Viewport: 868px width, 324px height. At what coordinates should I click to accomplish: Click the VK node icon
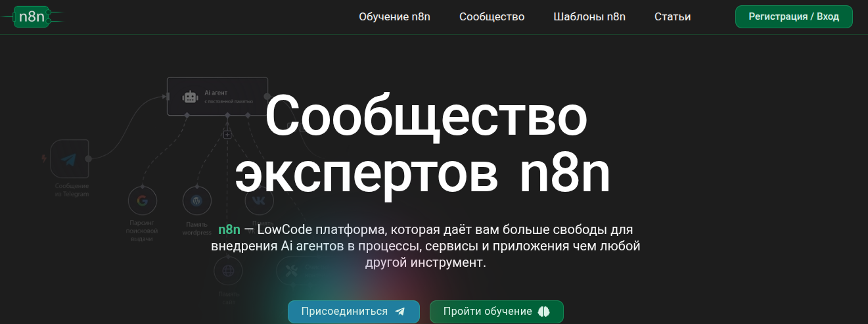click(x=259, y=200)
